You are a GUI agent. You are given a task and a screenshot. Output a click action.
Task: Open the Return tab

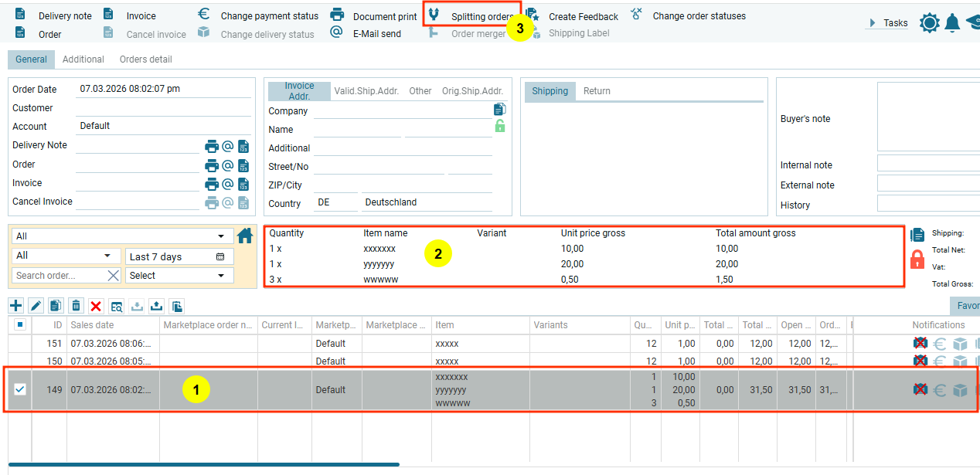click(597, 91)
